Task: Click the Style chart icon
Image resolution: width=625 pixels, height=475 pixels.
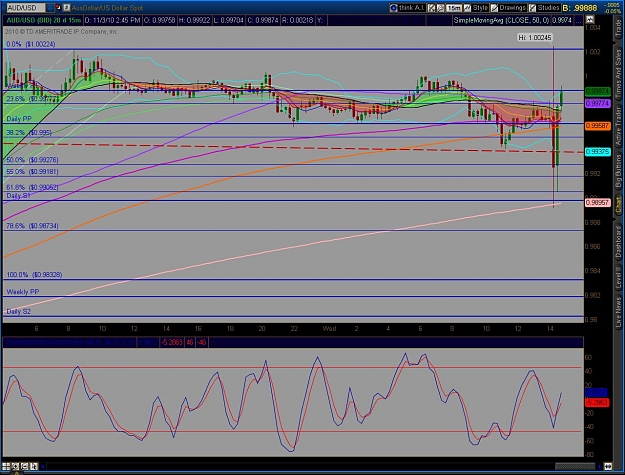Action: [467, 8]
